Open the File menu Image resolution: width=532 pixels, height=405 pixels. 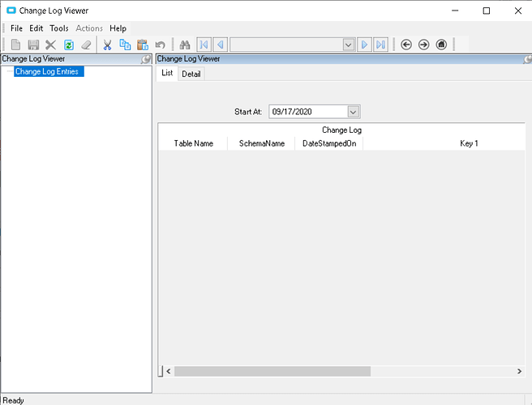(16, 28)
